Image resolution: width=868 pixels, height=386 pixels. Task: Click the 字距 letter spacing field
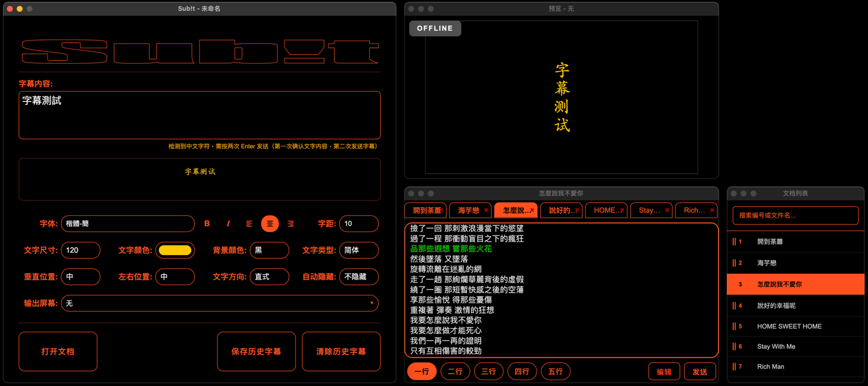click(359, 224)
